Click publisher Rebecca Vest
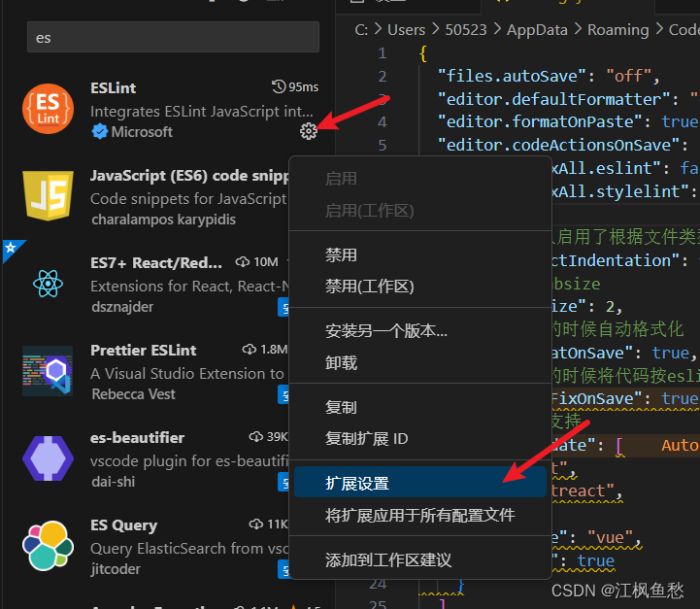The width and height of the screenshot is (700, 609). click(x=133, y=394)
